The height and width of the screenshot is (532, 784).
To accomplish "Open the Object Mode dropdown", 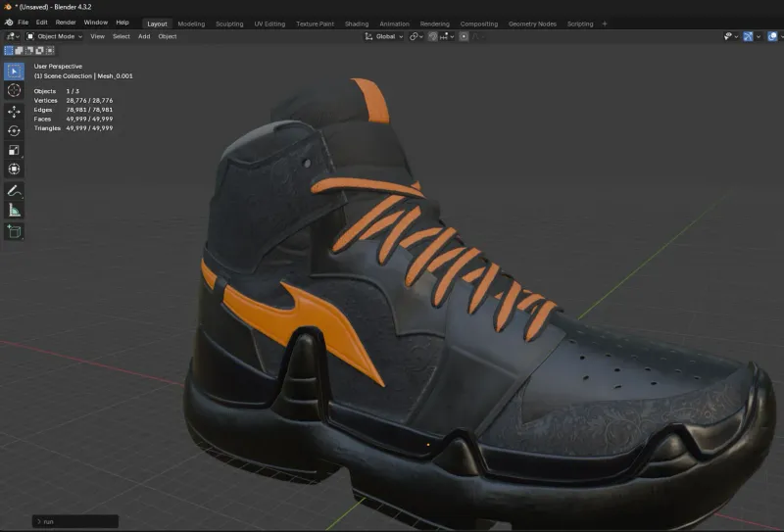I will [55, 36].
